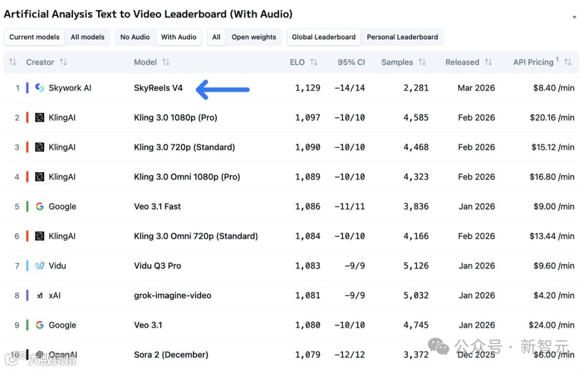Click the price $24.00 /min
This screenshot has height=370, width=588.
click(552, 325)
